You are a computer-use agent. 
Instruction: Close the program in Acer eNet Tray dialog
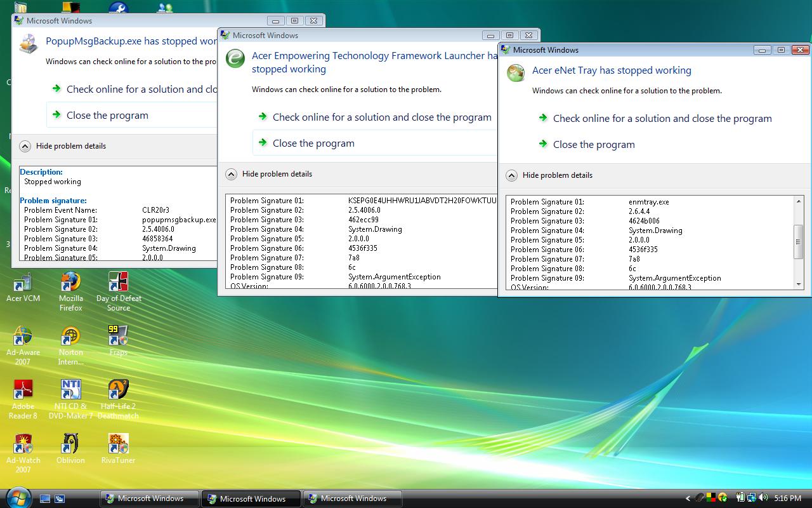pos(594,145)
